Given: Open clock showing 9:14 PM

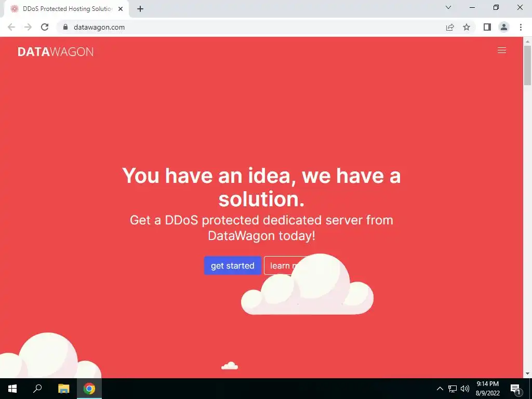Looking at the screenshot, I should [487, 389].
